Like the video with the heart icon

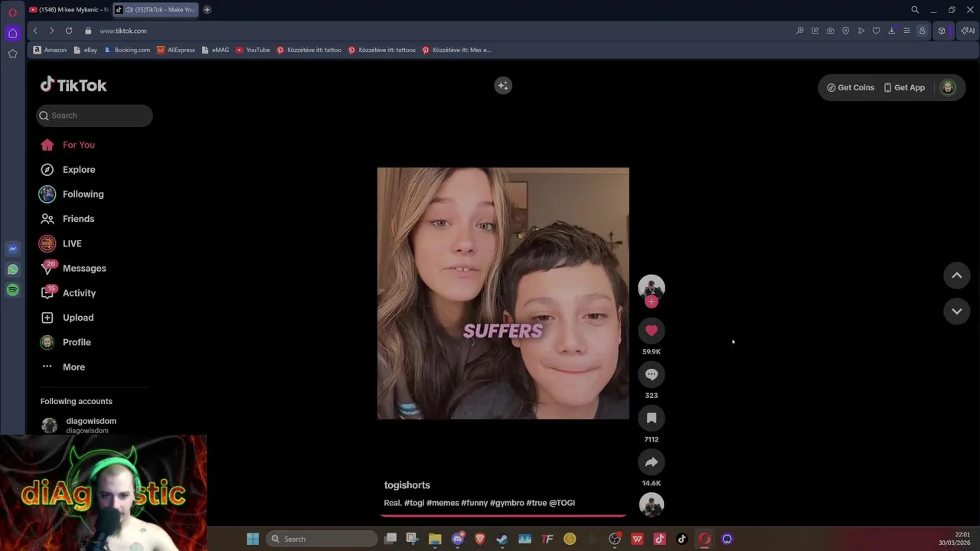652,331
